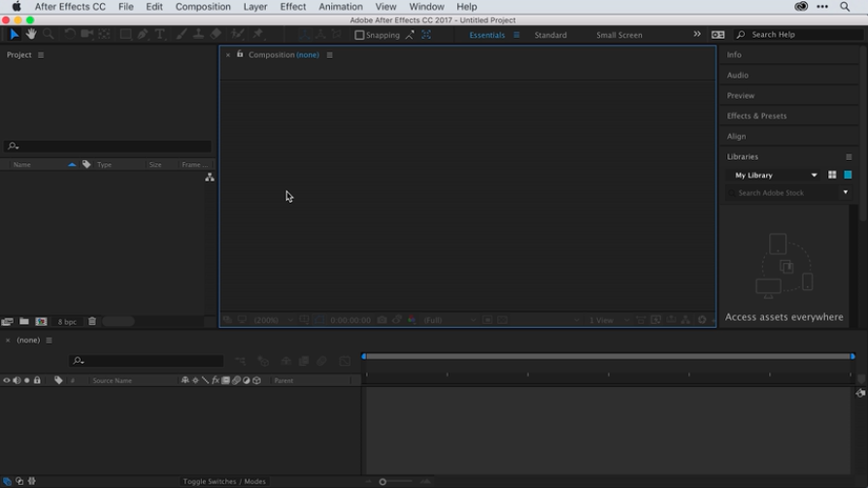The height and width of the screenshot is (488, 868).
Task: Select the Roto Brush tool
Action: [238, 34]
